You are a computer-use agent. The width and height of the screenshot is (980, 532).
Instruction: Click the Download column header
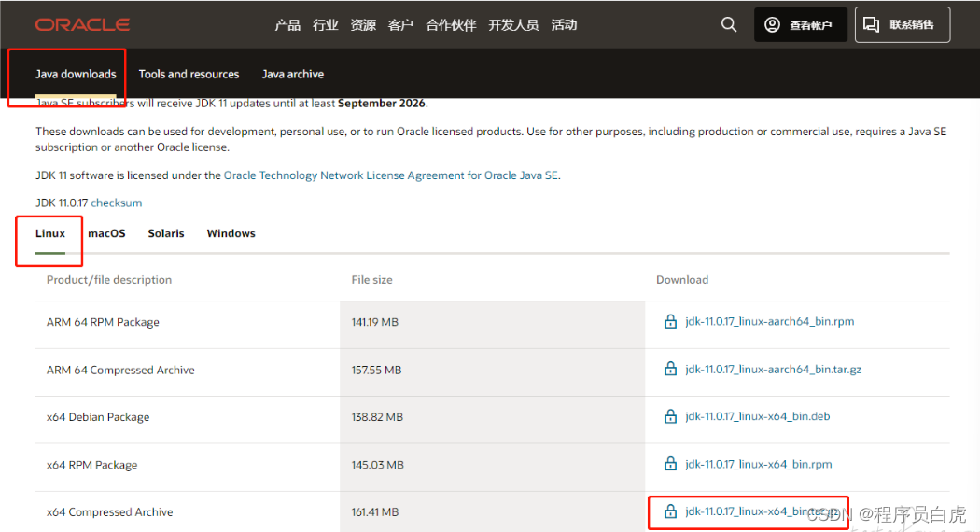[682, 279]
